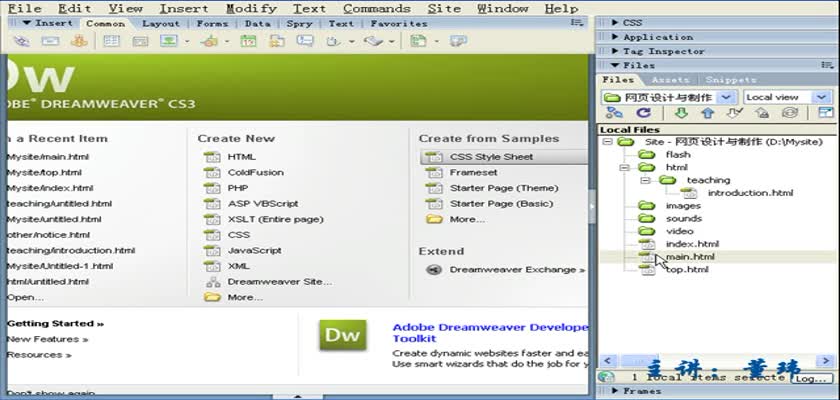Switch to the Assets tab
840x400 pixels.
[x=670, y=80]
